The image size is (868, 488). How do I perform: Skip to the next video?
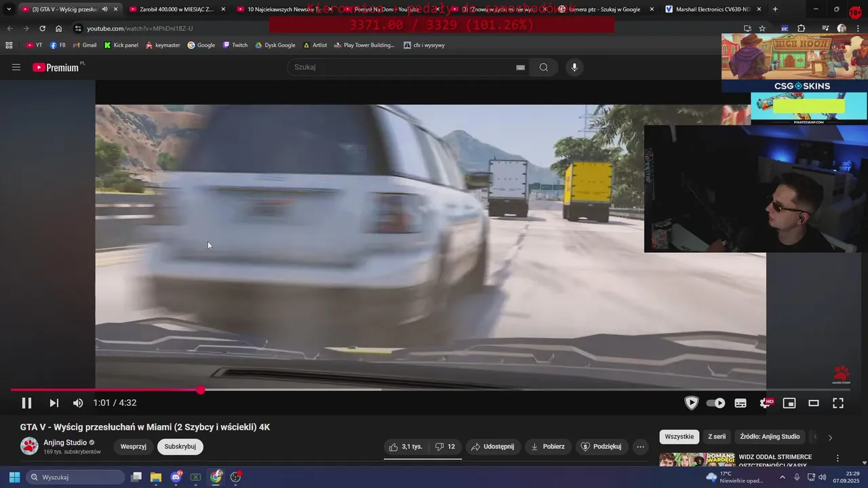tap(54, 403)
